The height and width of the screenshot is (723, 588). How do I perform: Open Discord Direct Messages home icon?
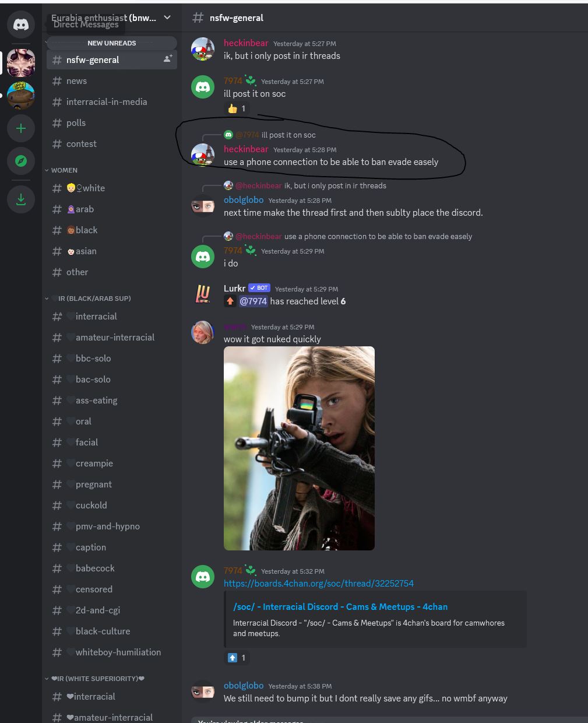click(21, 24)
